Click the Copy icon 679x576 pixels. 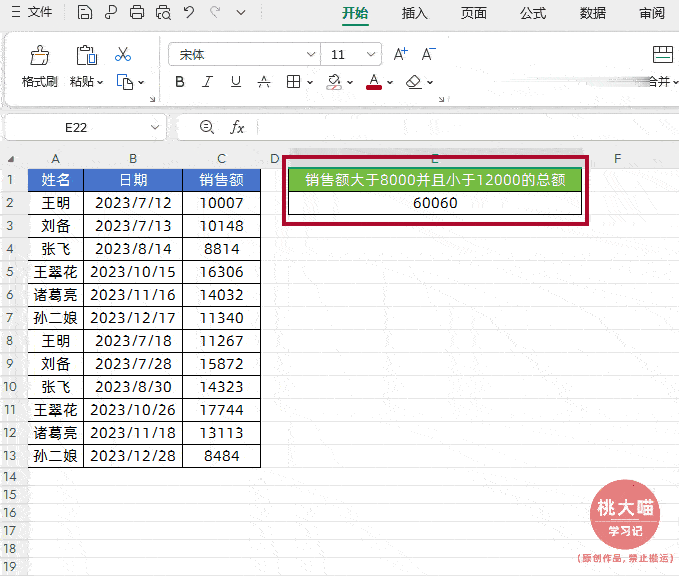tap(125, 82)
